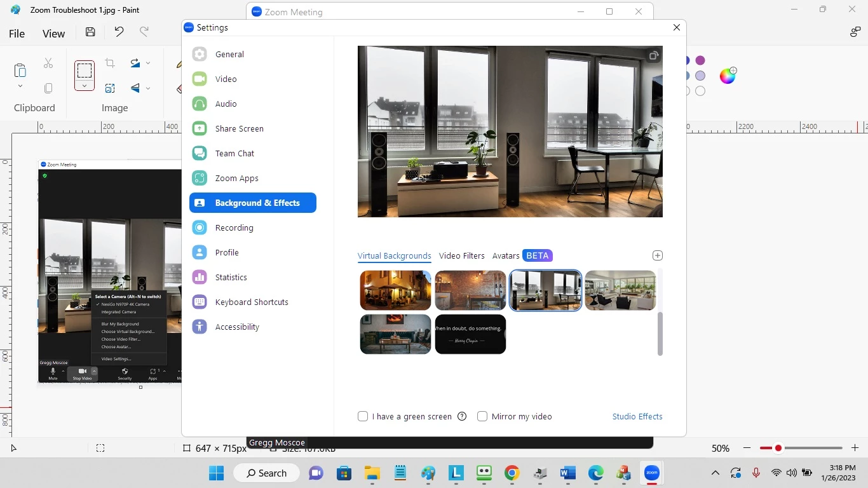The width and height of the screenshot is (868, 488).
Task: Expand the Select tool options dropdown
Action: (85, 86)
